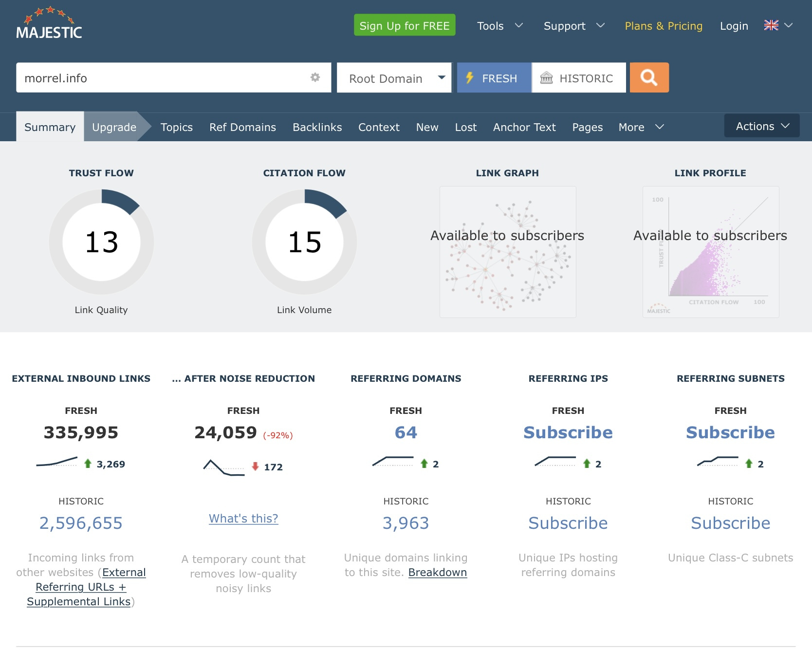Click the Link Profile chart thumbnail
Viewport: 812px width, 652px height.
pyautogui.click(x=711, y=252)
